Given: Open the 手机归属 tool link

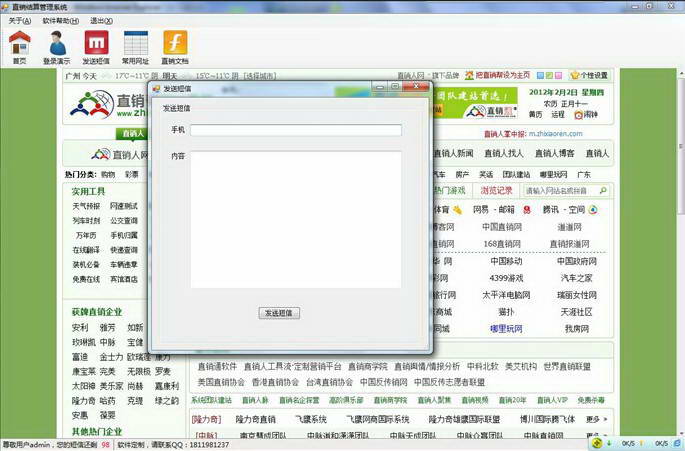Looking at the screenshot, I should point(124,235).
